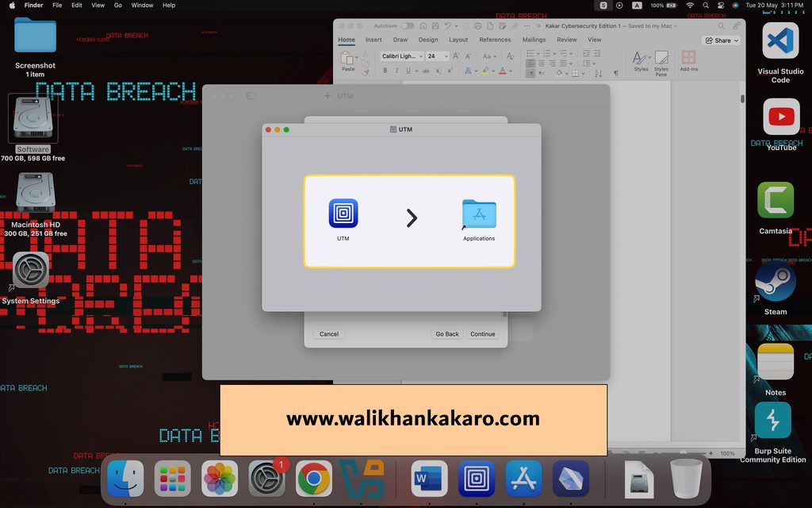Image resolution: width=812 pixels, height=508 pixels.
Task: Toggle Align Left in Word
Action: [x=530, y=63]
